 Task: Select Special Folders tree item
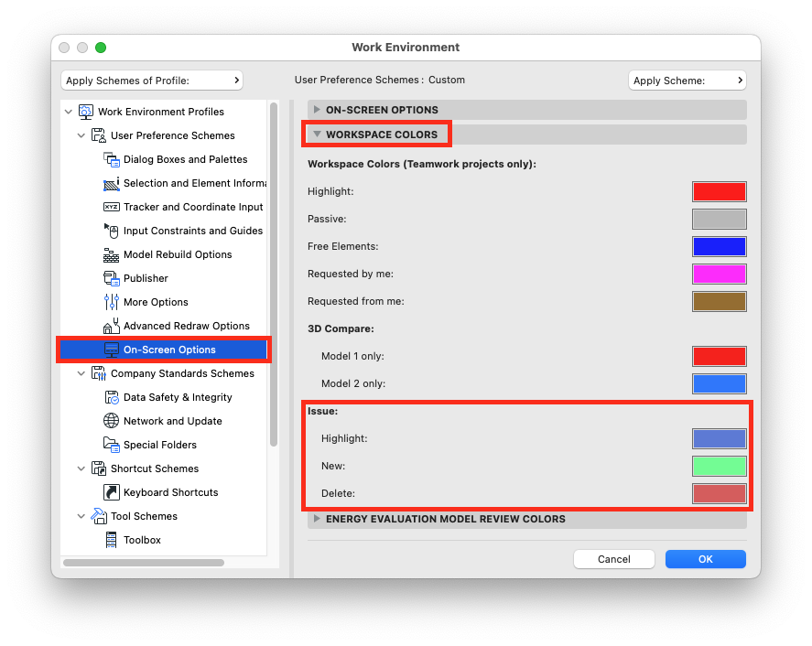click(x=160, y=445)
